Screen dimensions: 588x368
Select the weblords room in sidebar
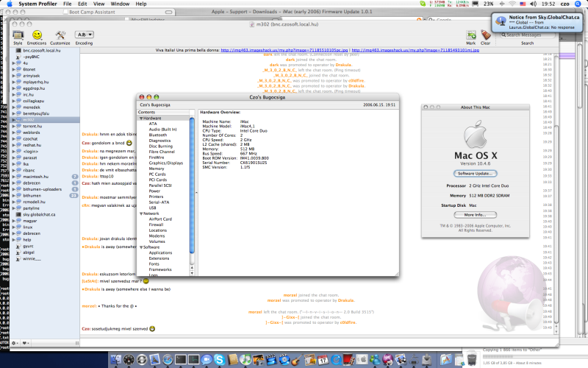(x=45, y=132)
